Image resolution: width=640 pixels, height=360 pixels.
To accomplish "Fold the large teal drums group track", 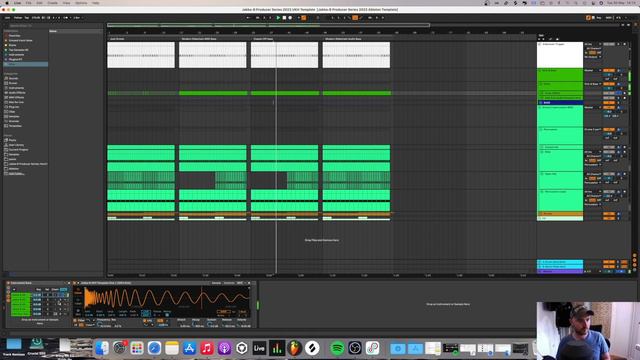I will point(540,107).
